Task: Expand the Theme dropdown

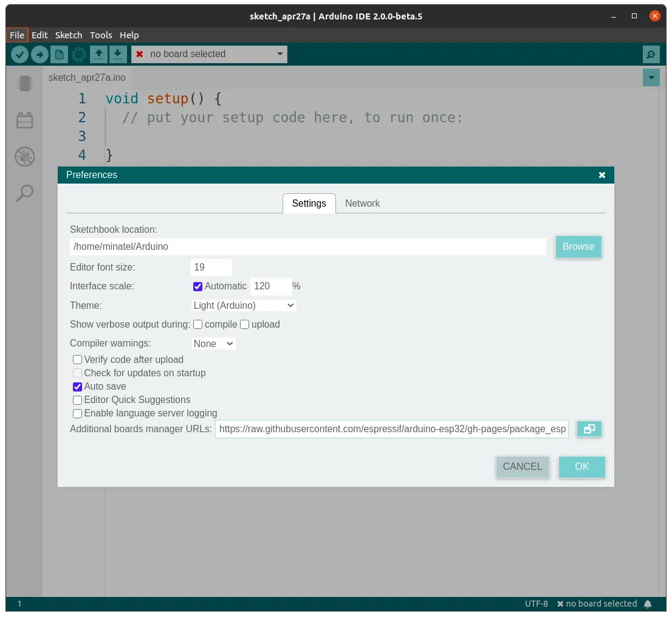Action: 244,306
